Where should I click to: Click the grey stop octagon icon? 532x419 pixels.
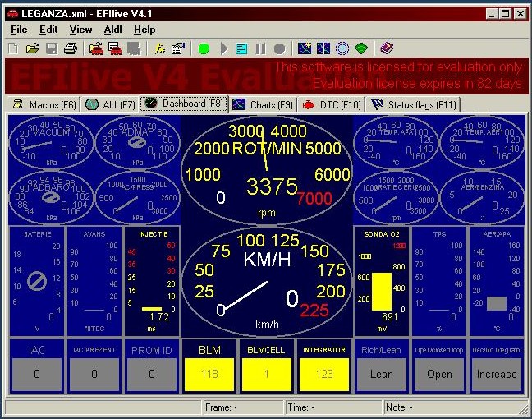280,49
